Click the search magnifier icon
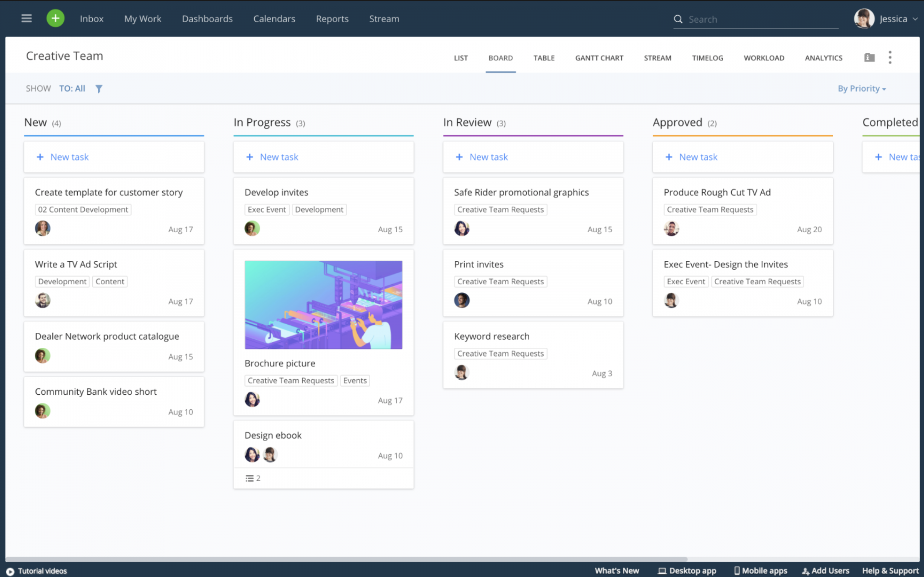The width and height of the screenshot is (924, 577). (x=678, y=19)
